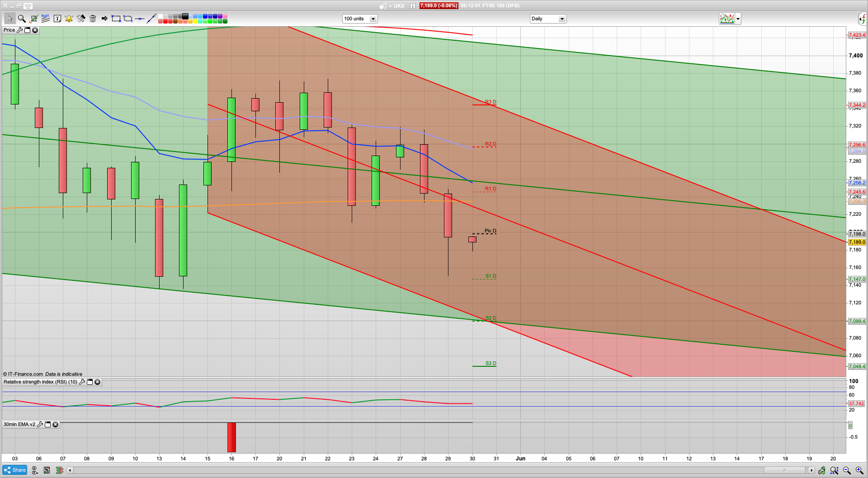Open the order list icon at bottom
Screen dimensions: 868x478
pos(47,470)
